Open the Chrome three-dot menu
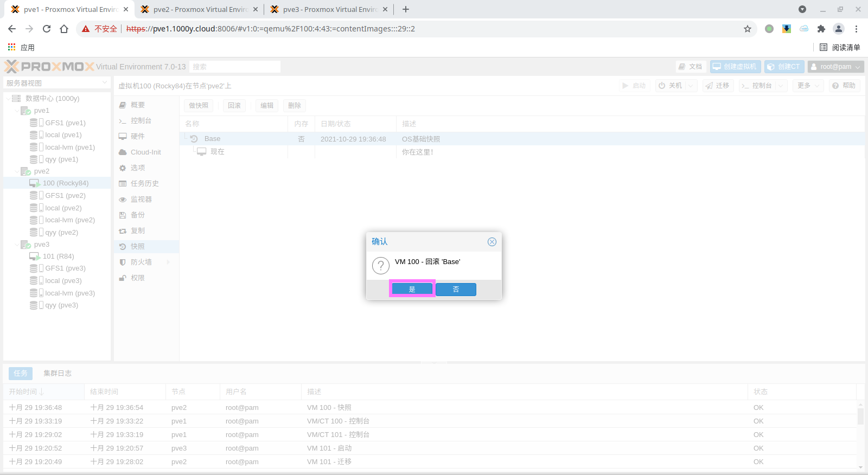The width and height of the screenshot is (868, 475). [x=856, y=29]
